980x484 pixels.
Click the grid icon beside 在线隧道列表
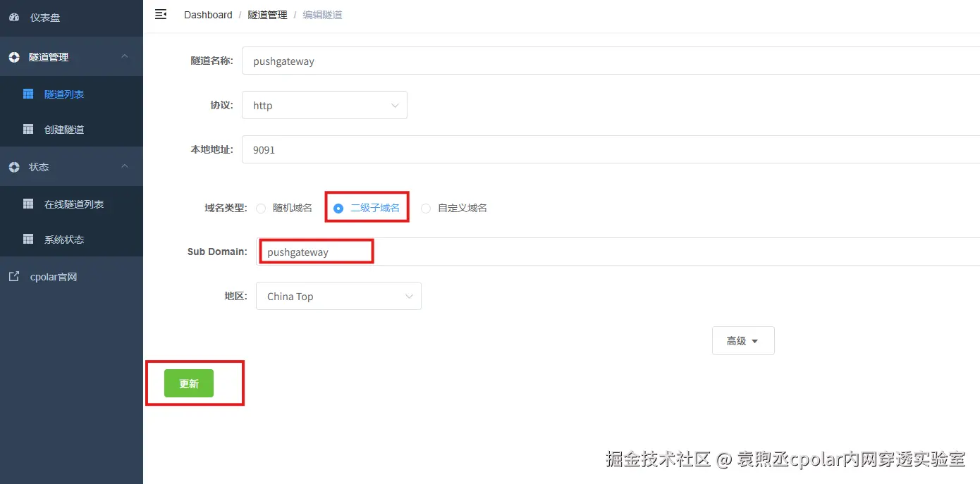(x=28, y=204)
